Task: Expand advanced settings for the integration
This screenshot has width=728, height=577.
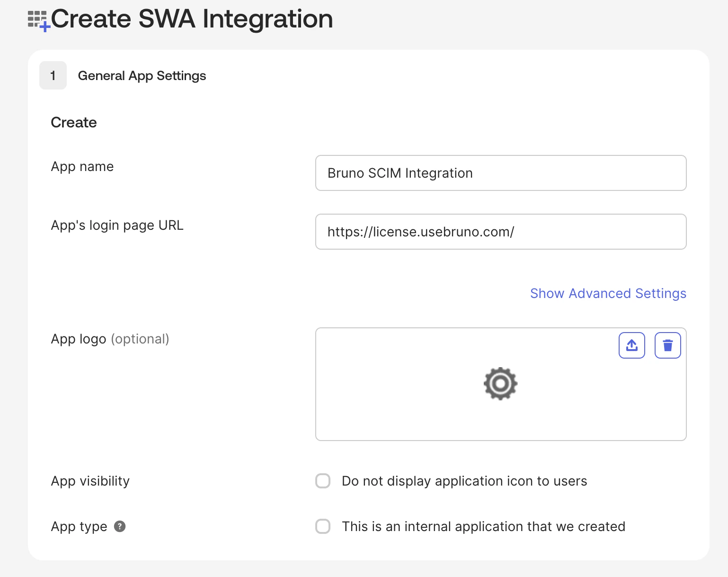Action: click(x=607, y=293)
